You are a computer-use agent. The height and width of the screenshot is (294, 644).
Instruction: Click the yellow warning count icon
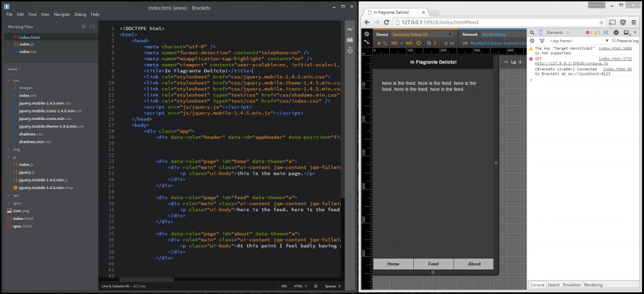coord(596,33)
